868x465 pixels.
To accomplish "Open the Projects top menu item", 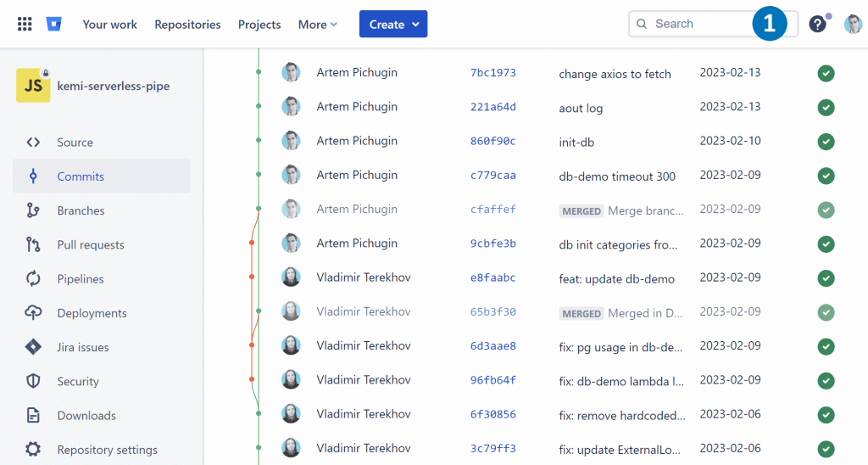I will pyautogui.click(x=259, y=25).
